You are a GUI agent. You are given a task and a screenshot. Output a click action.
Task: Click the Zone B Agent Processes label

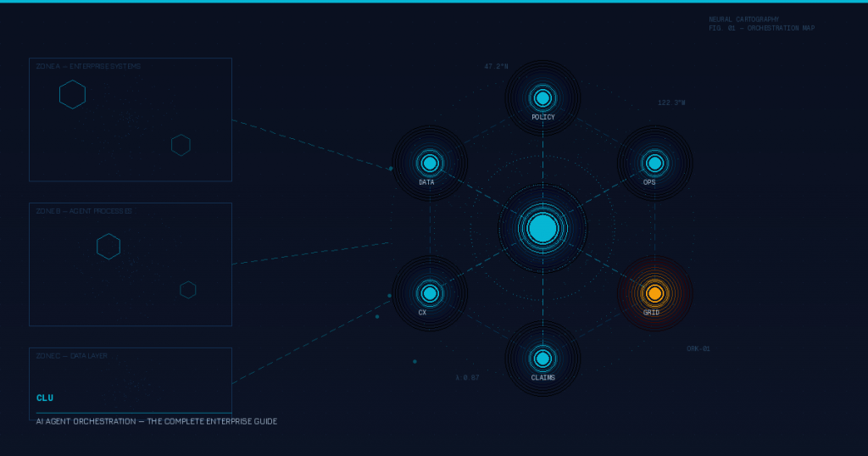84,211
